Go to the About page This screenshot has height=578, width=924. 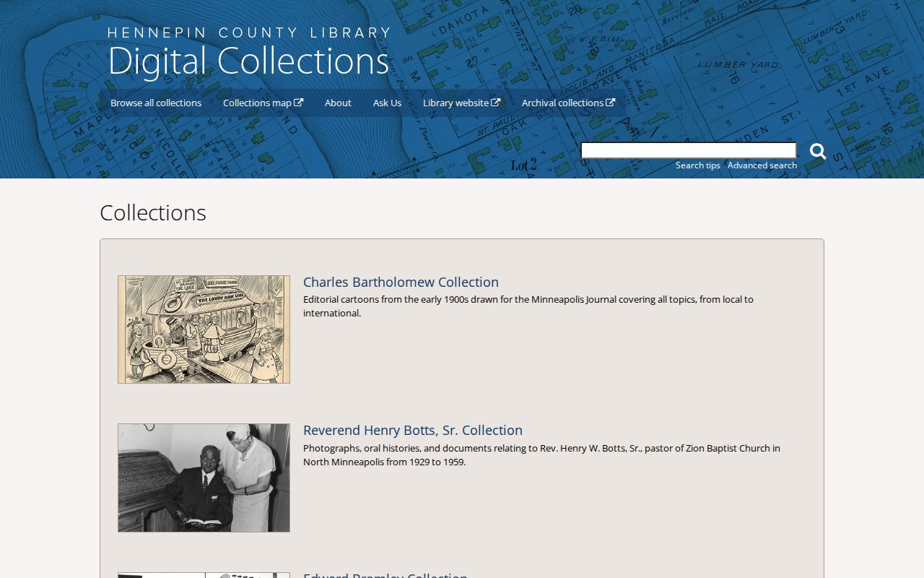tap(338, 103)
